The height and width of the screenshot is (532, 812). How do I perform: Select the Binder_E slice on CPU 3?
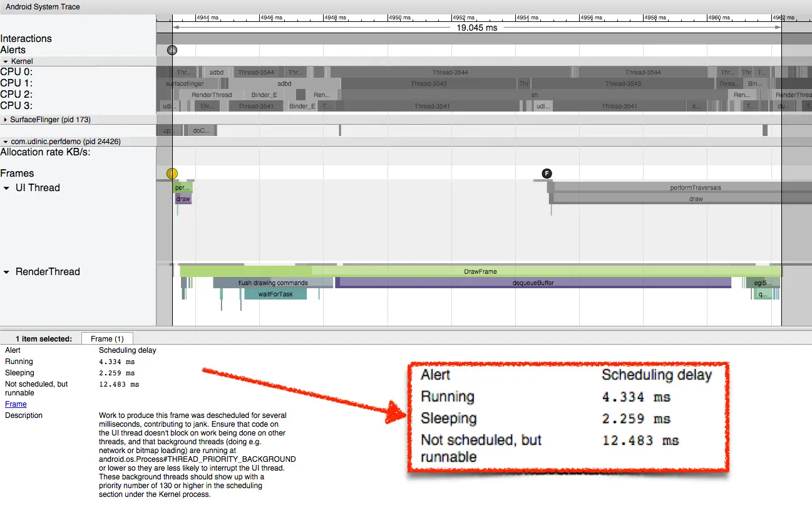[302, 106]
